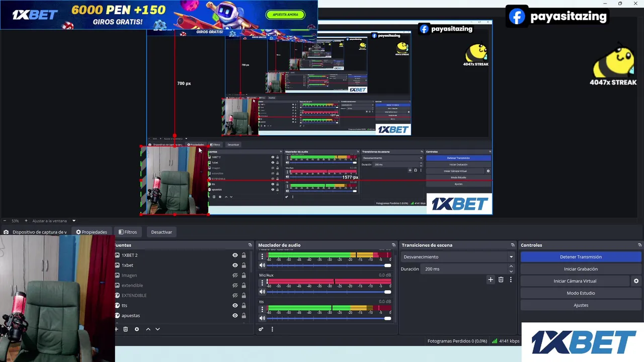Viewport: 644px width, 362px height.
Task: Toggle lock on tts source
Action: (x=244, y=305)
